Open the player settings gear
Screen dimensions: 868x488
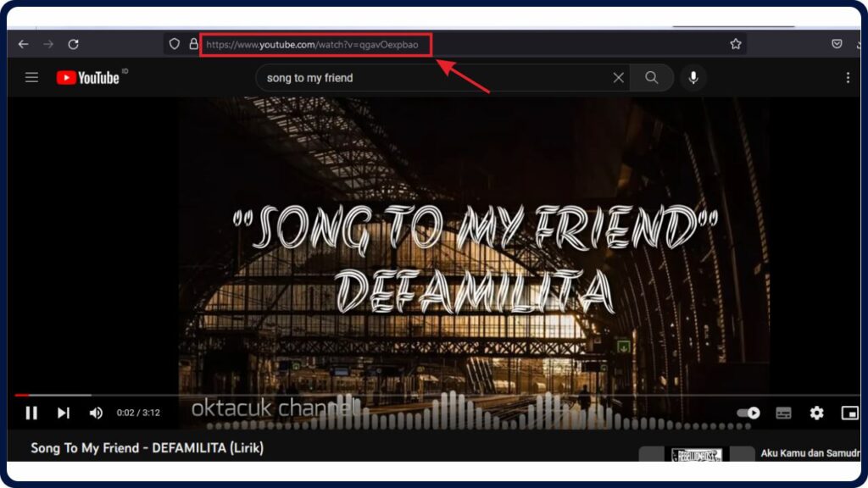tap(816, 413)
